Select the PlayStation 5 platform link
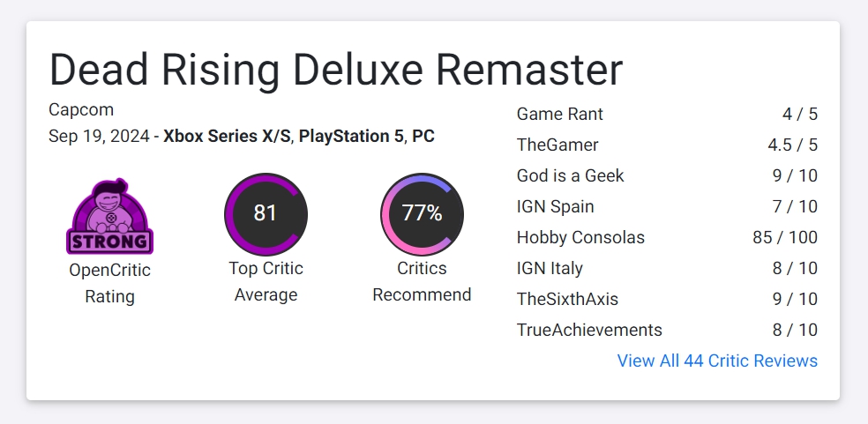868x424 pixels. pos(351,136)
